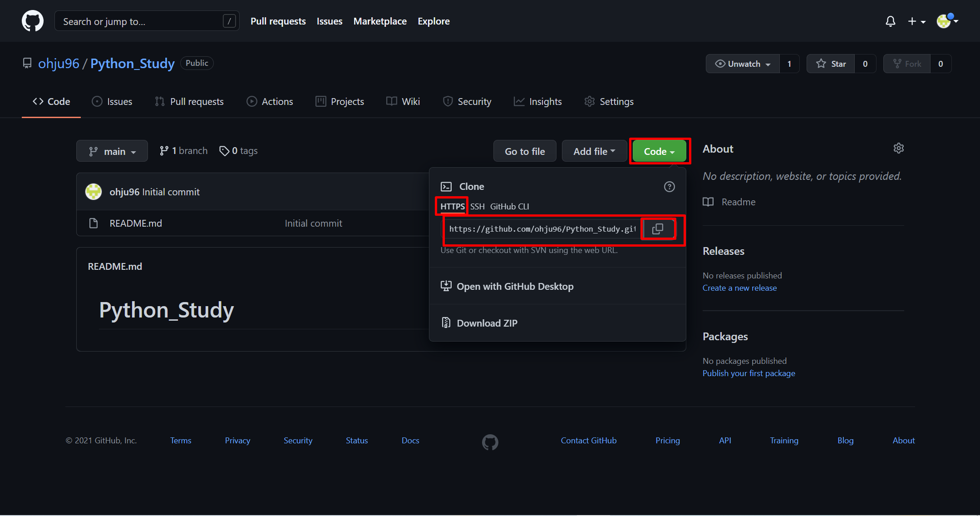Select the SSH clone option
Image resolution: width=980 pixels, height=516 pixels.
[x=477, y=207]
